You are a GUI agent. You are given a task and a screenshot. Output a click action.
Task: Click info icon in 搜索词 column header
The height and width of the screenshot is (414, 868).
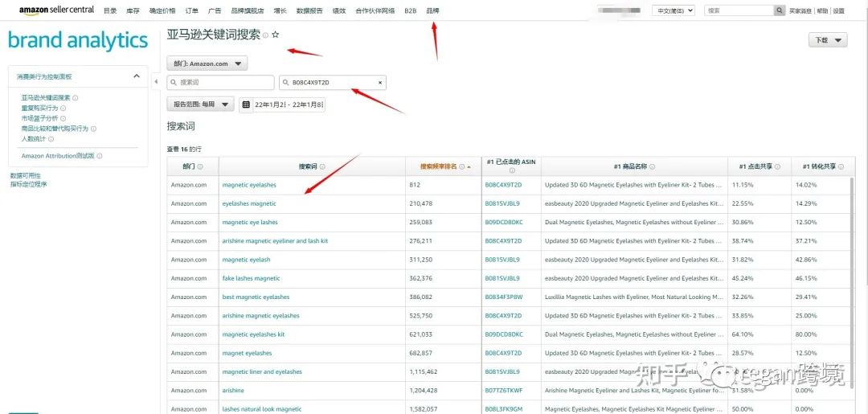click(322, 166)
